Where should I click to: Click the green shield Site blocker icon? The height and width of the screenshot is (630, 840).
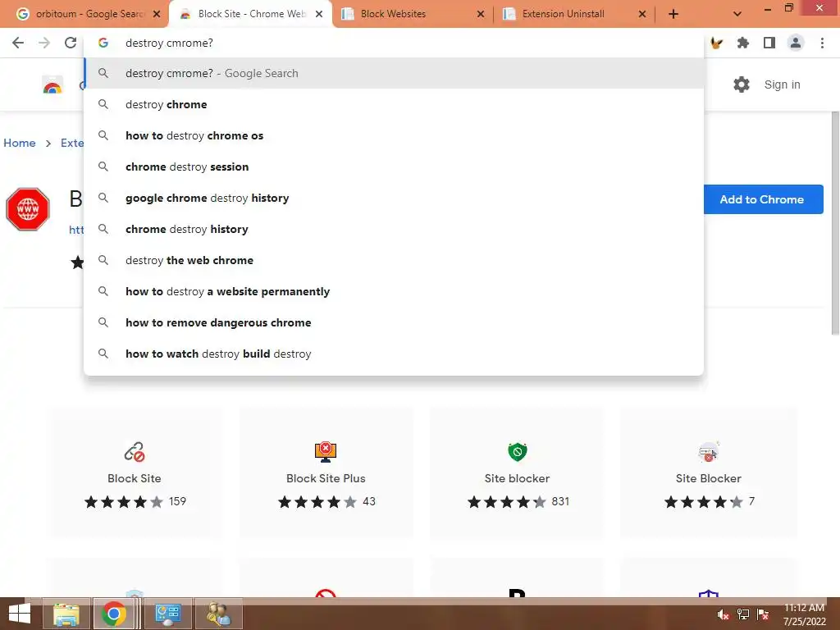[517, 452]
